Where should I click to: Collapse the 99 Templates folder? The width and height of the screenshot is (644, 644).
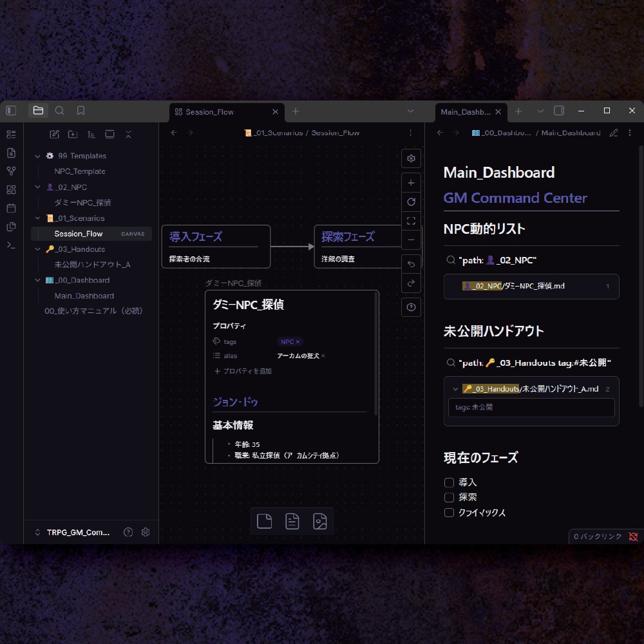37,156
